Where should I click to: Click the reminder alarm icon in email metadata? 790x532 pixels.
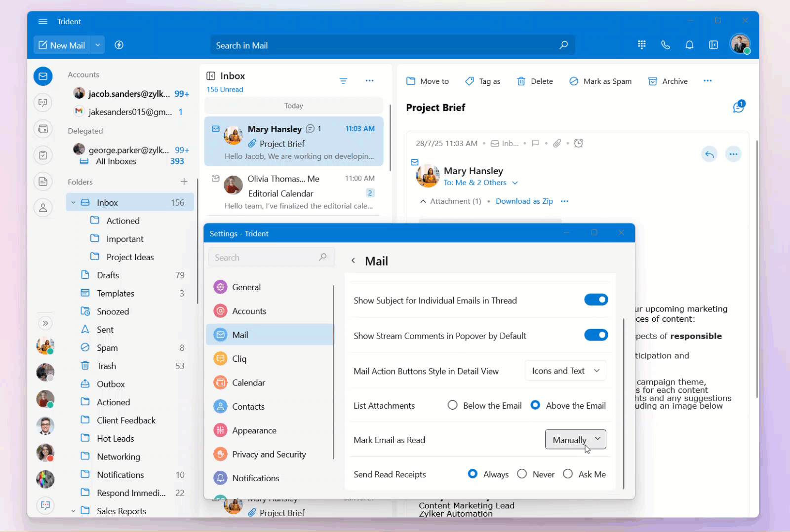coord(579,144)
